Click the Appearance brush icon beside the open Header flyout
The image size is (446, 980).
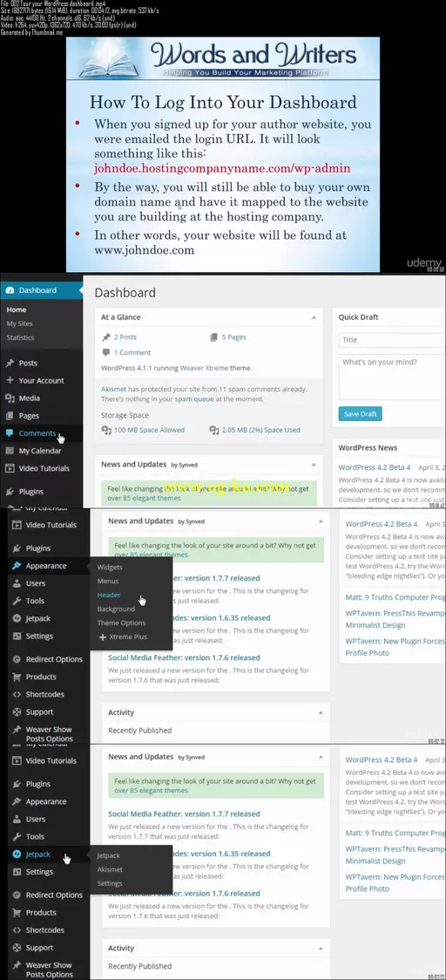[17, 566]
